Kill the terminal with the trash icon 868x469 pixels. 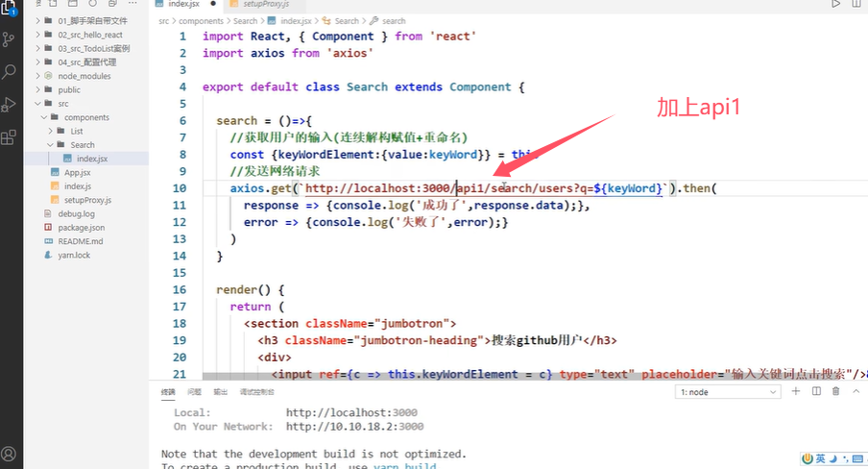(x=836, y=391)
